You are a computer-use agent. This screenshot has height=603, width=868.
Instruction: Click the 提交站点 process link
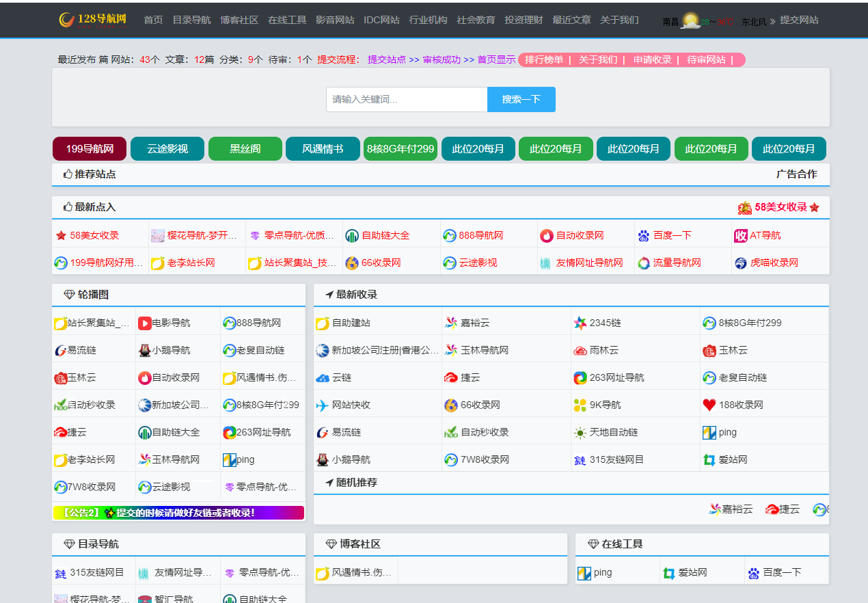386,59
